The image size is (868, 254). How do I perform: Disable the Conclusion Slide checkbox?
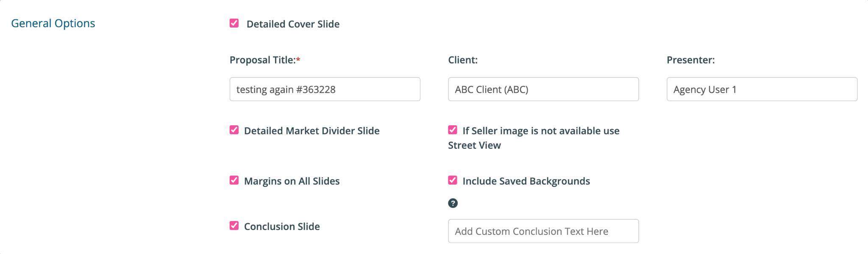click(x=234, y=226)
